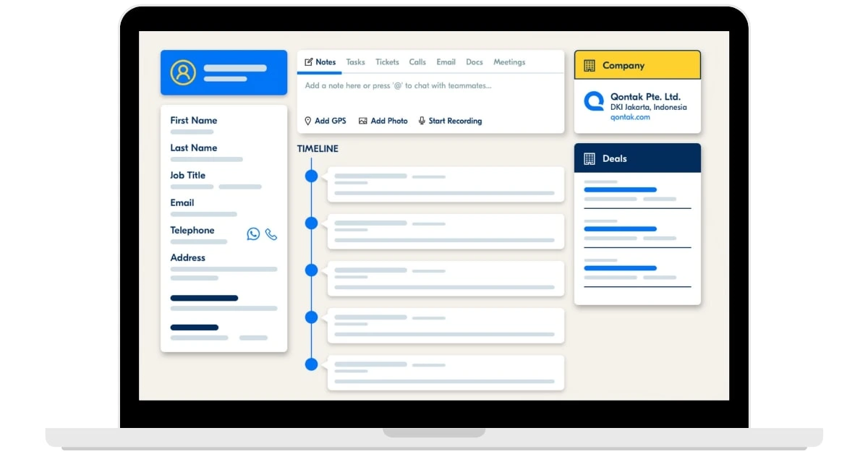Click the contact profile avatar icon
Image resolution: width=868 pixels, height=454 pixels.
(x=183, y=72)
